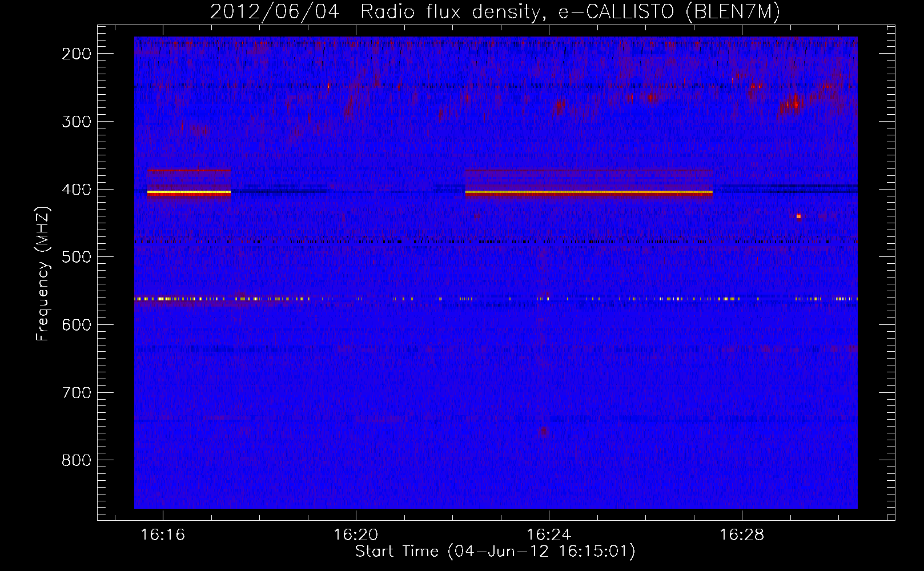Click the 16:16 time tick label
The width and height of the screenshot is (924, 571).
click(x=163, y=535)
